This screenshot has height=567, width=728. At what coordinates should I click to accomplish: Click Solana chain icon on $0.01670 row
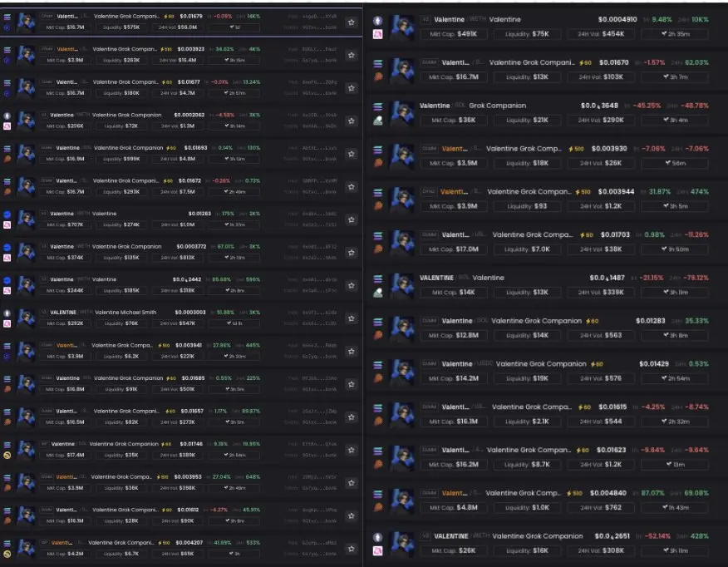(x=378, y=64)
